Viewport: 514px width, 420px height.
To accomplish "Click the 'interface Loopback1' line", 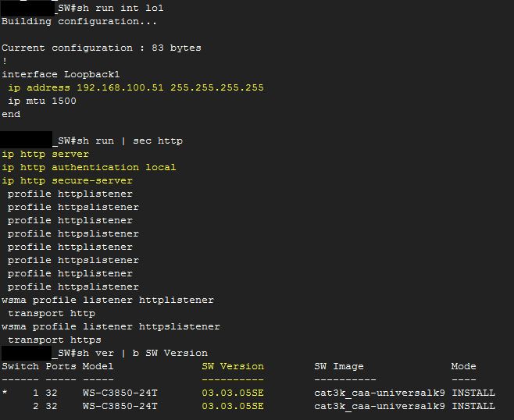I will click(61, 74).
